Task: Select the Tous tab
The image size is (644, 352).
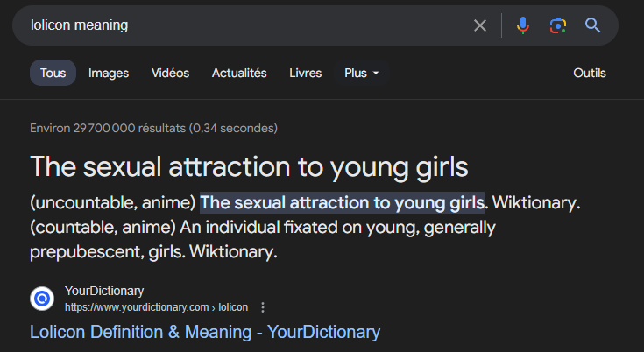Action: click(53, 73)
